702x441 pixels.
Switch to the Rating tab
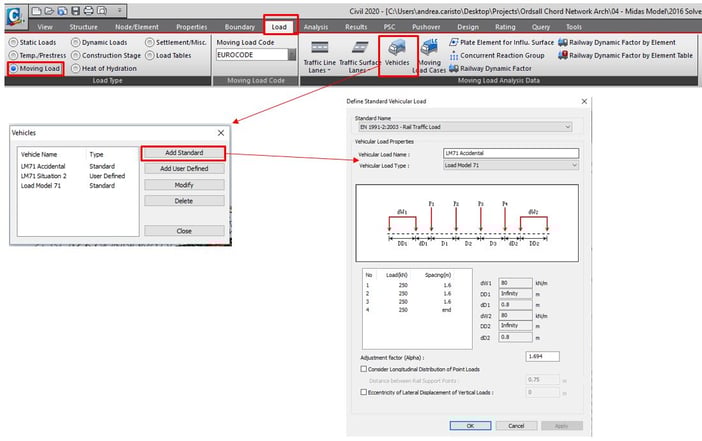[x=505, y=27]
